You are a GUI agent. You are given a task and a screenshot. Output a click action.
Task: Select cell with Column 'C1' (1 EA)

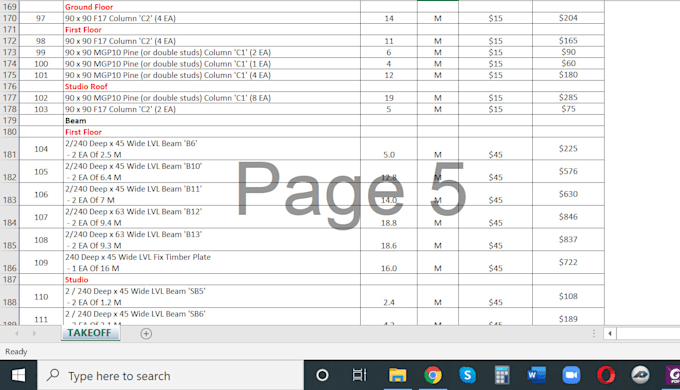tap(212, 64)
